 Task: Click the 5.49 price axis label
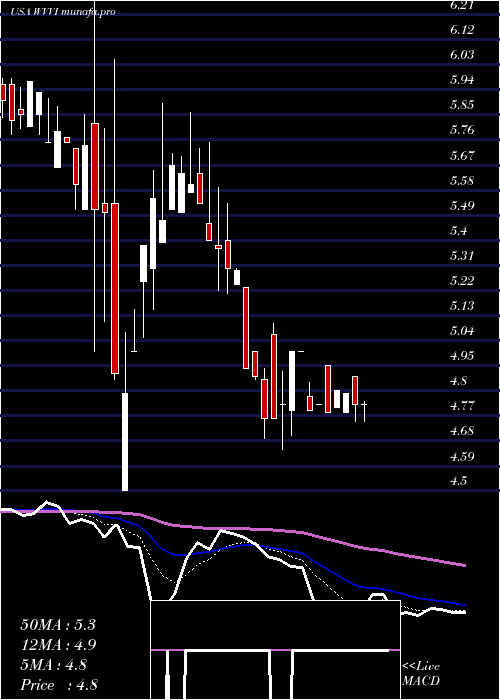pos(462,205)
